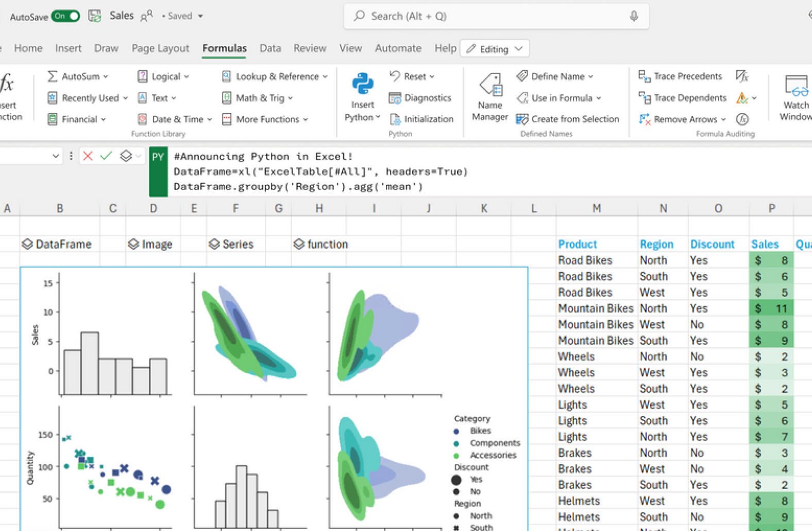The height and width of the screenshot is (531, 812).
Task: Select the DataFrame cell
Action: [x=60, y=244]
